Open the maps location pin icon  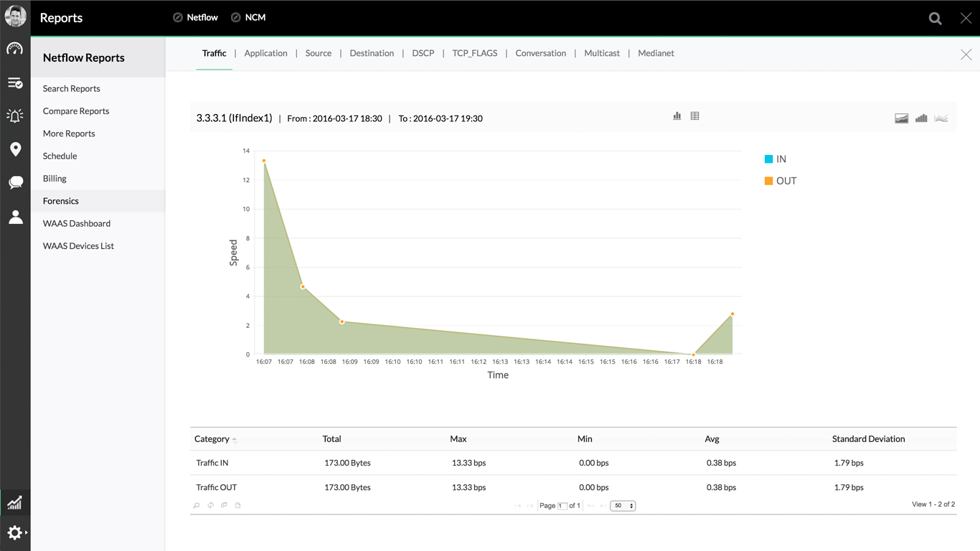(15, 149)
